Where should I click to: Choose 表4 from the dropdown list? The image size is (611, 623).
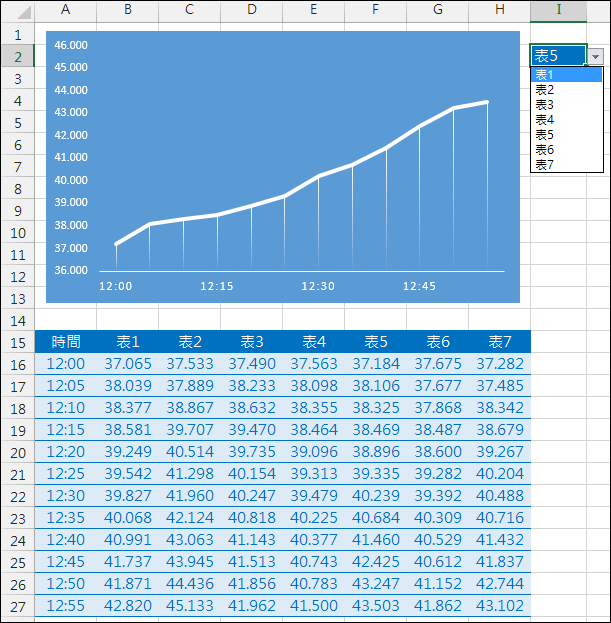point(567,120)
